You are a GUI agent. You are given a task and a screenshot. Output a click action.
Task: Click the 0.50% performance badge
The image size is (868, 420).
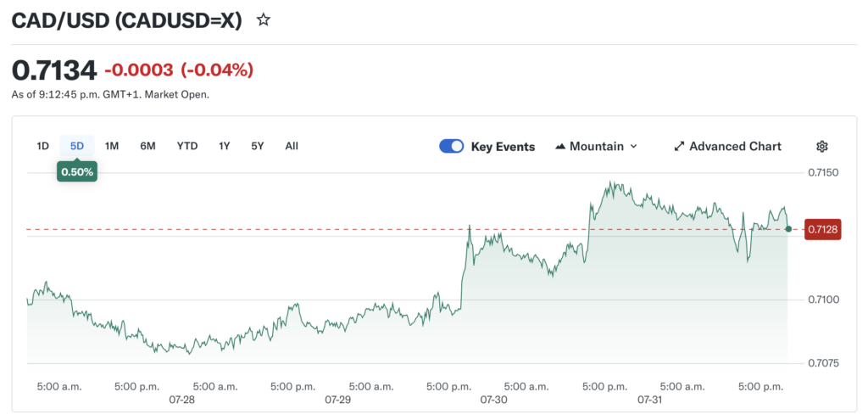point(77,171)
